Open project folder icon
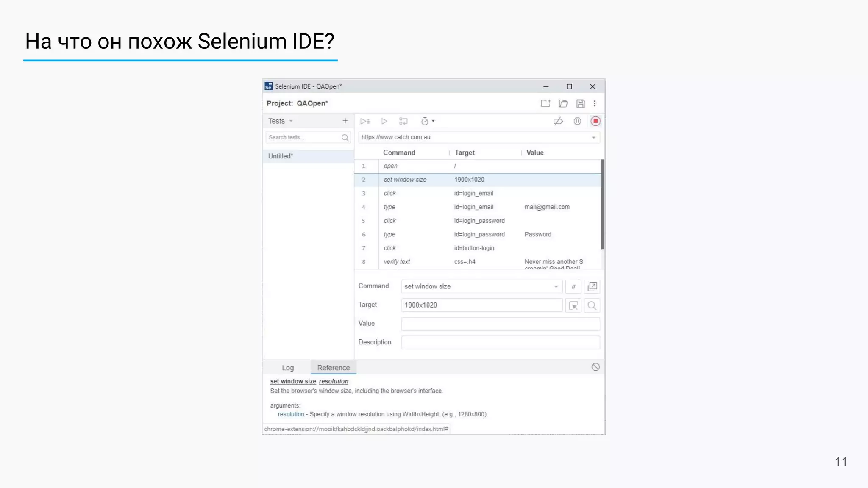 pos(563,103)
